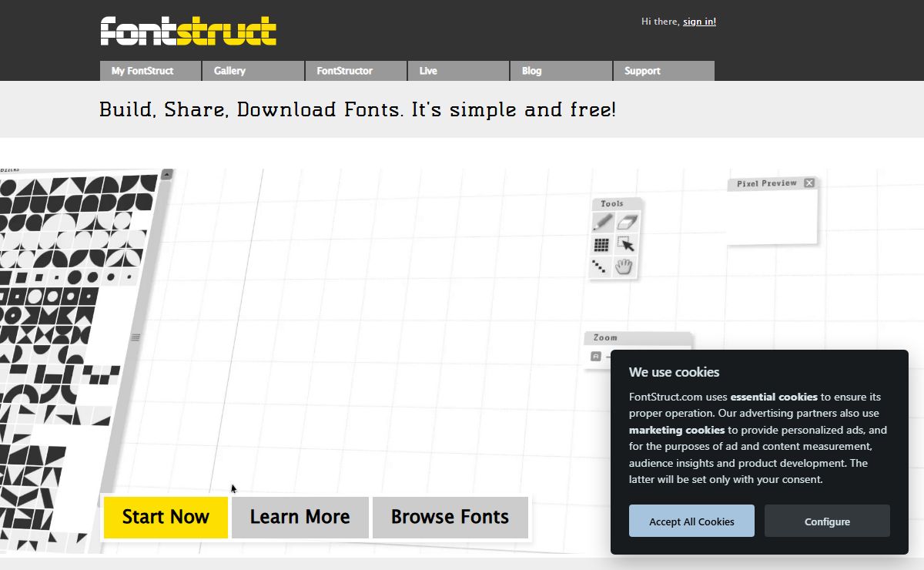Viewport: 924px width, 570px height.
Task: Accept All Cookies in the cookie dialog
Action: pyautogui.click(x=691, y=521)
